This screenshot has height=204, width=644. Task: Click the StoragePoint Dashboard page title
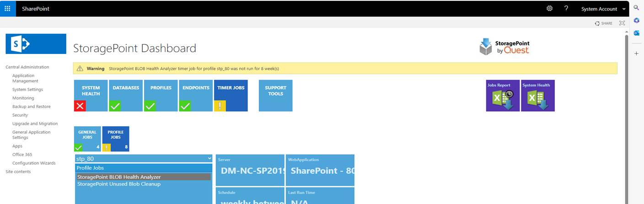click(x=134, y=48)
